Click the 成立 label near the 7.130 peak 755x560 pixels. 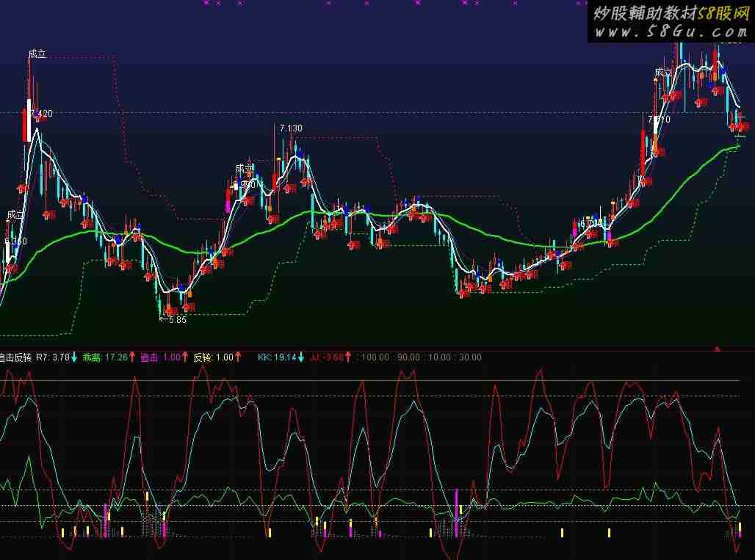click(244, 168)
